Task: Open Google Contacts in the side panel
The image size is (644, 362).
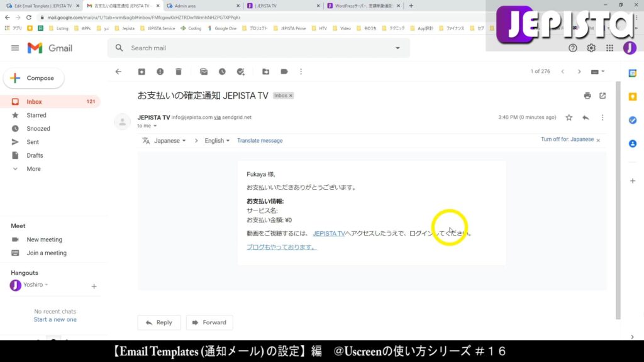Action: (633, 144)
